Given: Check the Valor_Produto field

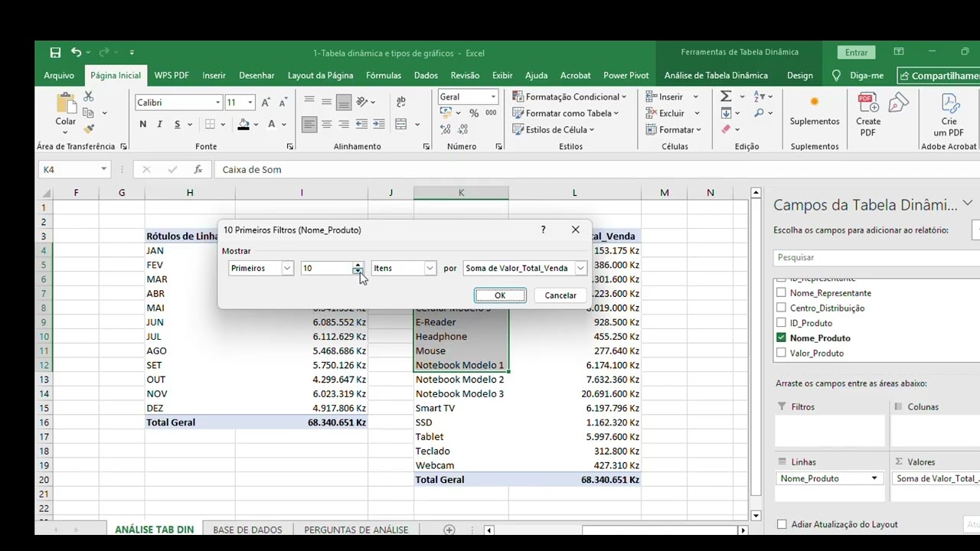Looking at the screenshot, I should (781, 353).
